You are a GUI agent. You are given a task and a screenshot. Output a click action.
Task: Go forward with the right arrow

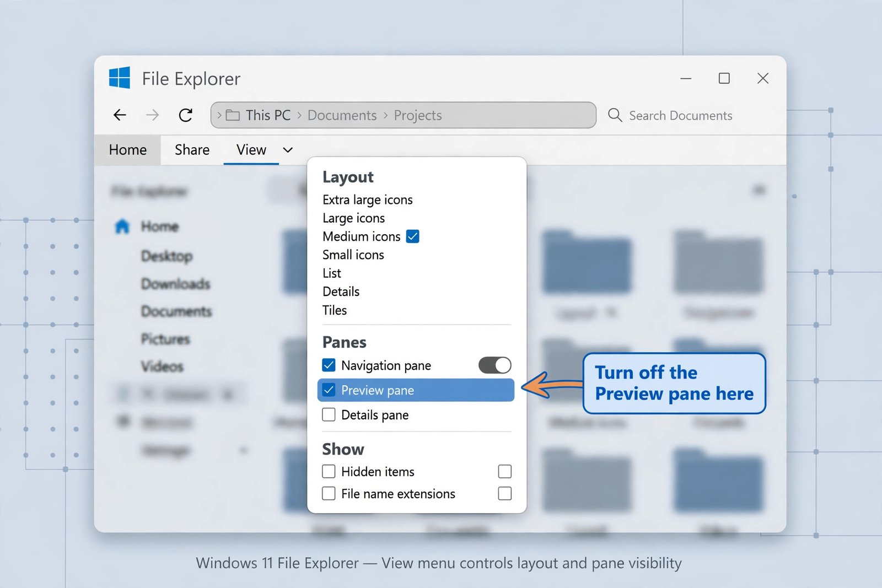tap(152, 115)
